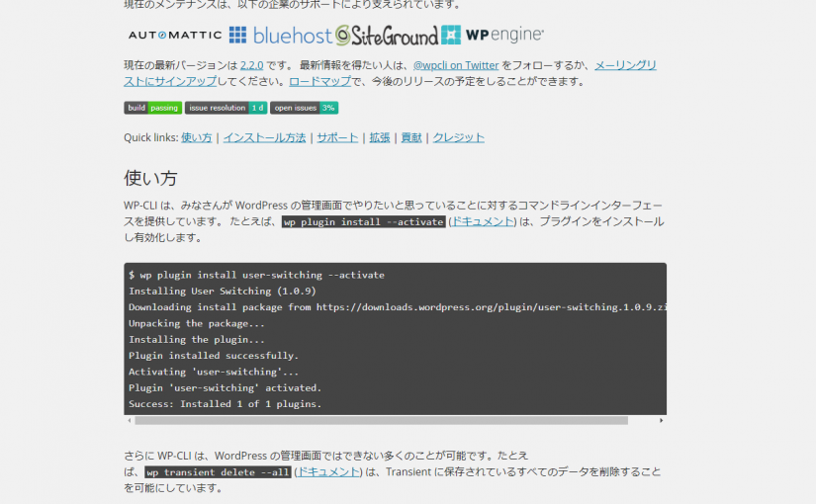816x504 pixels.
Task: Click line 'Activating 'user-switching'...'
Action: point(214,372)
